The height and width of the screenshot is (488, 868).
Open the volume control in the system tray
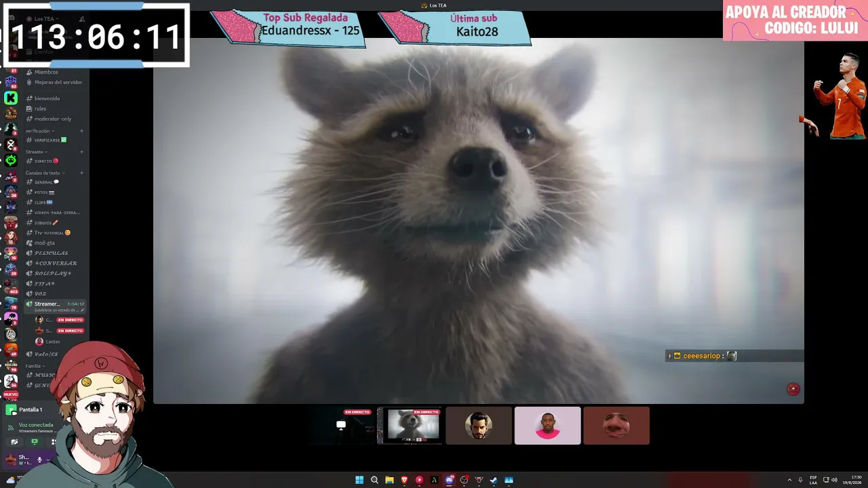[x=834, y=480]
